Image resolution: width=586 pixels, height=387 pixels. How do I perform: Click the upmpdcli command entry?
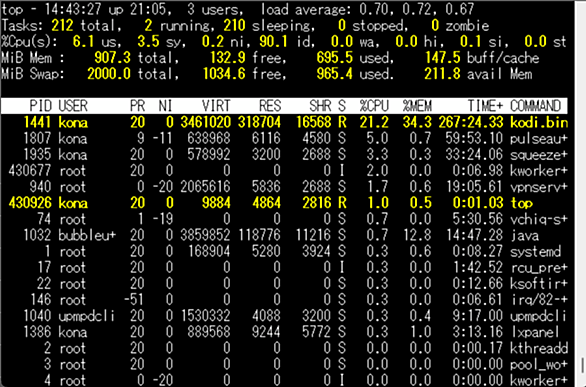pos(538,316)
